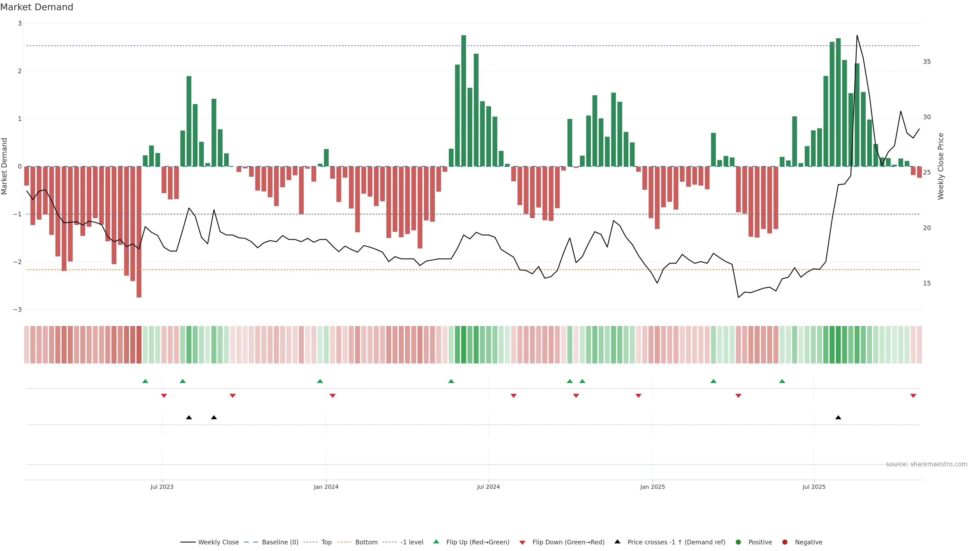This screenshot has height=551, width=980.
Task: Click the last red flip-down marker on the right
Action: tap(913, 396)
